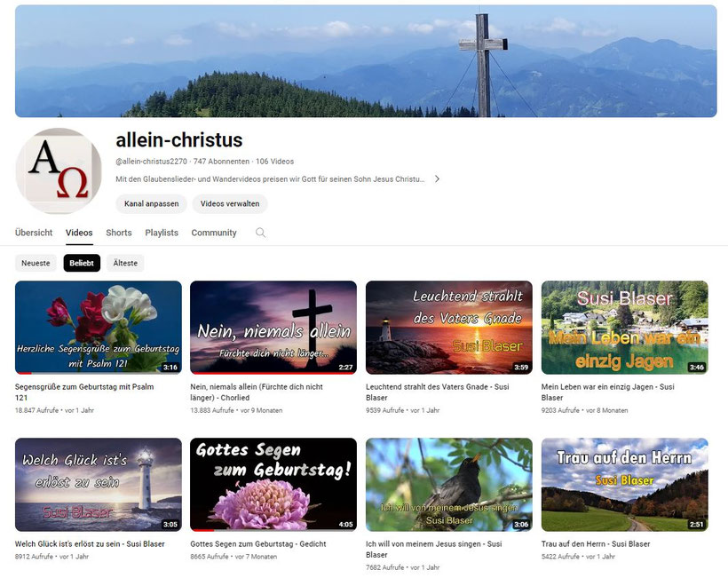Open the Segensgrüße zum Geburtstag video thumbnail
The width and height of the screenshot is (728, 578).
point(99,328)
